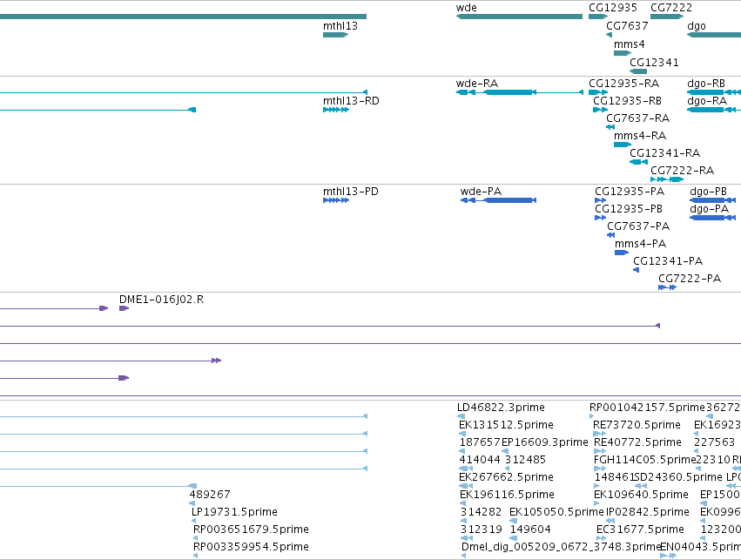Select the EK105050.5prime EST
Viewport: 741px width, 560px height.
(513, 521)
